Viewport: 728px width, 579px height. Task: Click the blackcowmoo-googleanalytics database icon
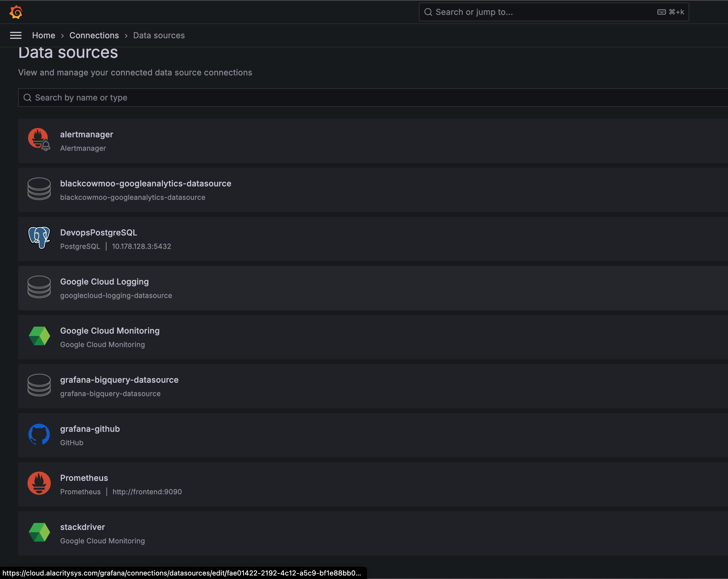(39, 189)
